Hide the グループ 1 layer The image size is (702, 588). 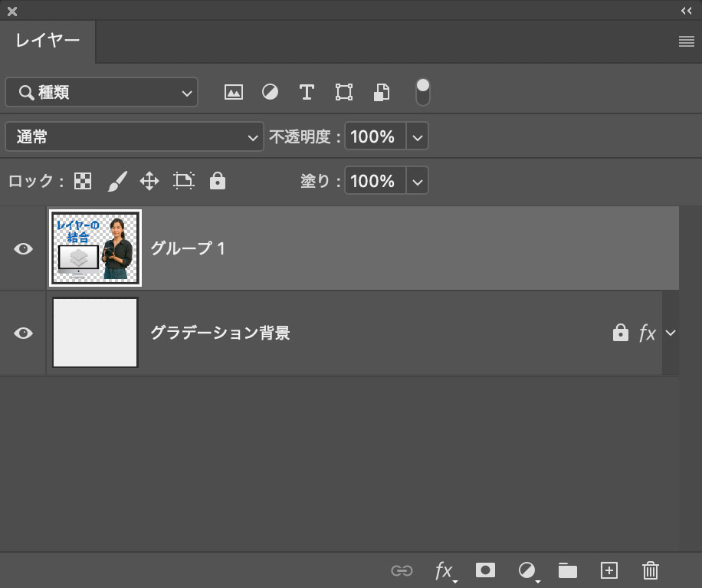[23, 248]
